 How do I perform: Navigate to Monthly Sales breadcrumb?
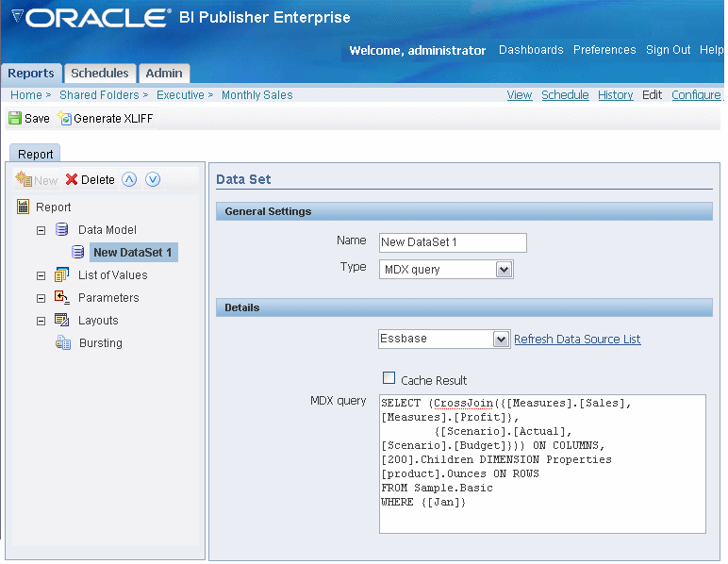[256, 94]
